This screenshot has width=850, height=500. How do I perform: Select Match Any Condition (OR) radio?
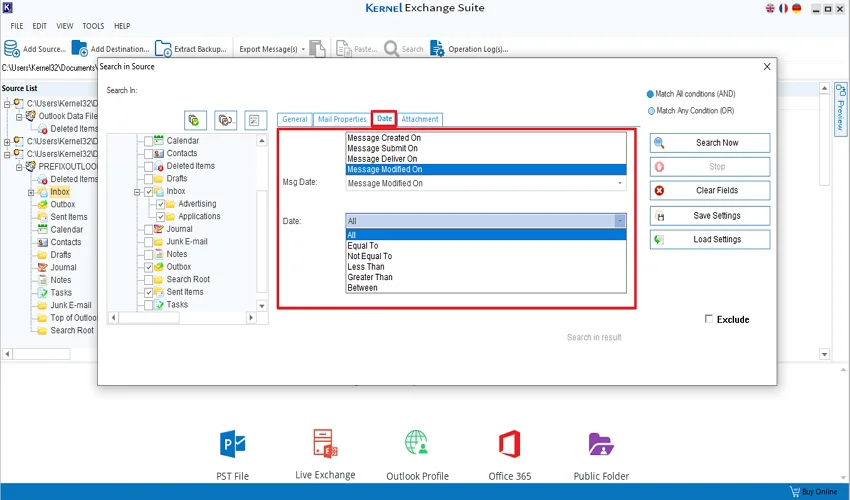pos(651,111)
